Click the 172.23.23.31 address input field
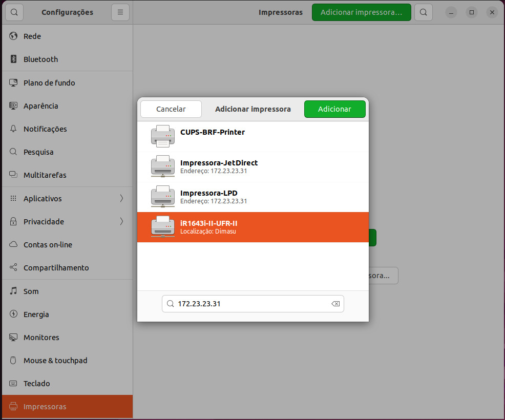 pyautogui.click(x=251, y=304)
